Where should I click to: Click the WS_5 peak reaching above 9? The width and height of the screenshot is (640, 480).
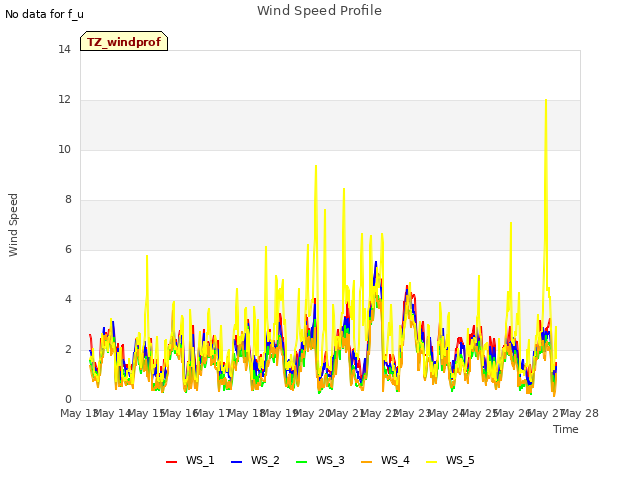316,166
